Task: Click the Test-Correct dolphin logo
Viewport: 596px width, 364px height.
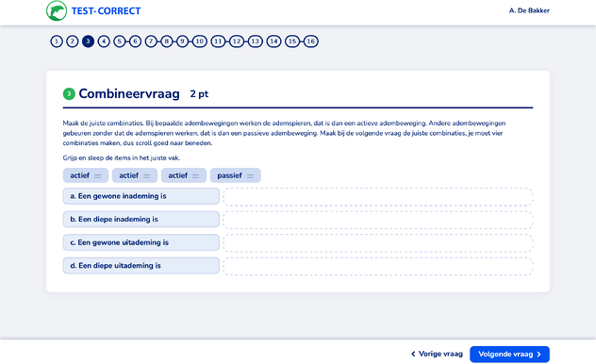Action: click(x=57, y=10)
